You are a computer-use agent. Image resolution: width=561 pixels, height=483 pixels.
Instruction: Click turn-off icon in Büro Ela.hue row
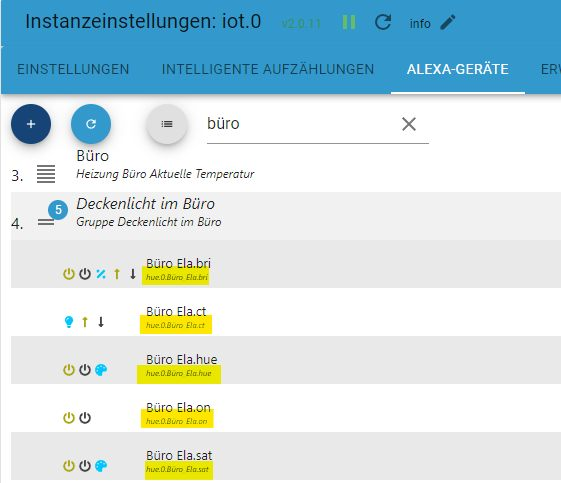tap(85, 370)
